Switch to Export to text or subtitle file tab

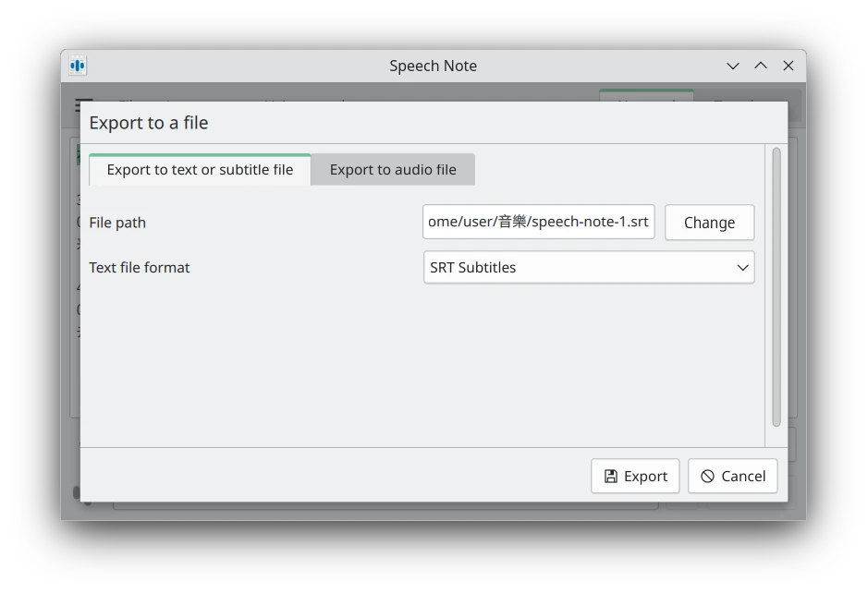(200, 170)
